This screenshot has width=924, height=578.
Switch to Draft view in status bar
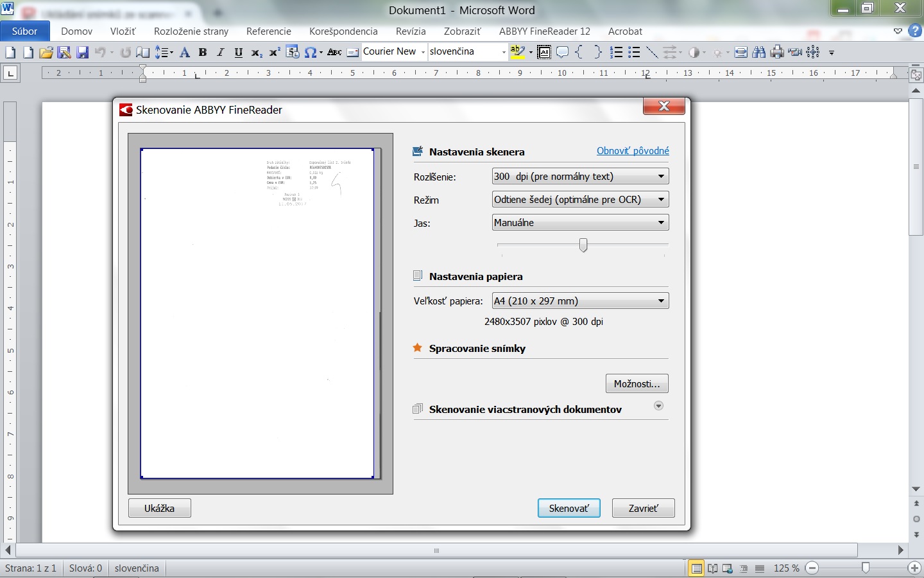760,568
